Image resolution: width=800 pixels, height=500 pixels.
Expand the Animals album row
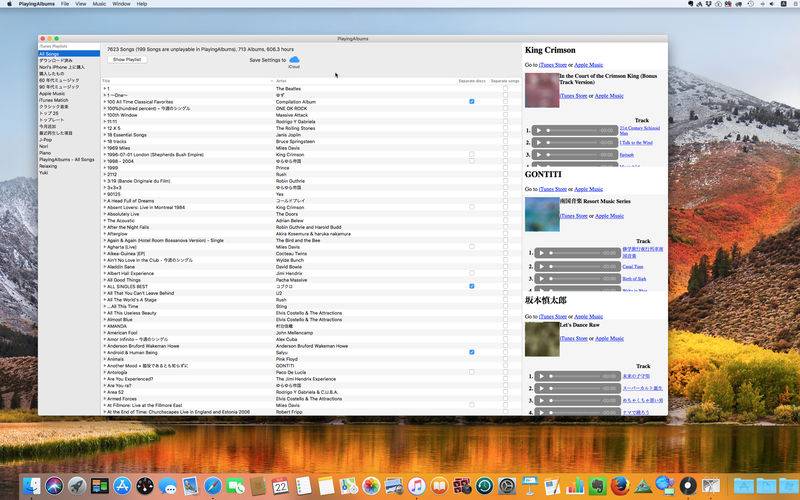pos(105,359)
